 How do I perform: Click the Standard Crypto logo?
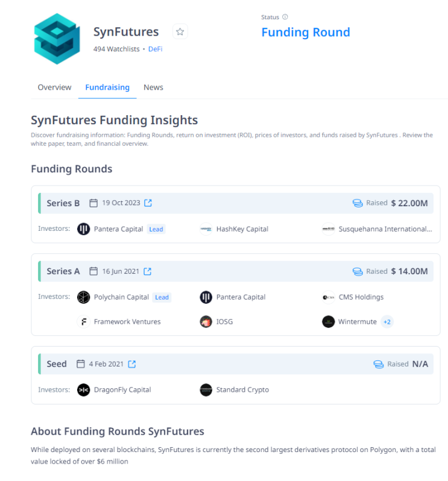[206, 390]
